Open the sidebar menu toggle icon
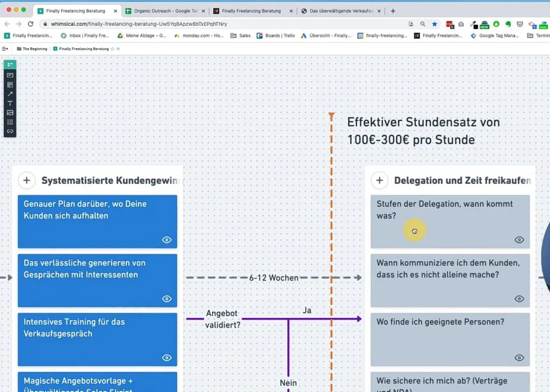The height and width of the screenshot is (392, 550). click(x=5, y=49)
